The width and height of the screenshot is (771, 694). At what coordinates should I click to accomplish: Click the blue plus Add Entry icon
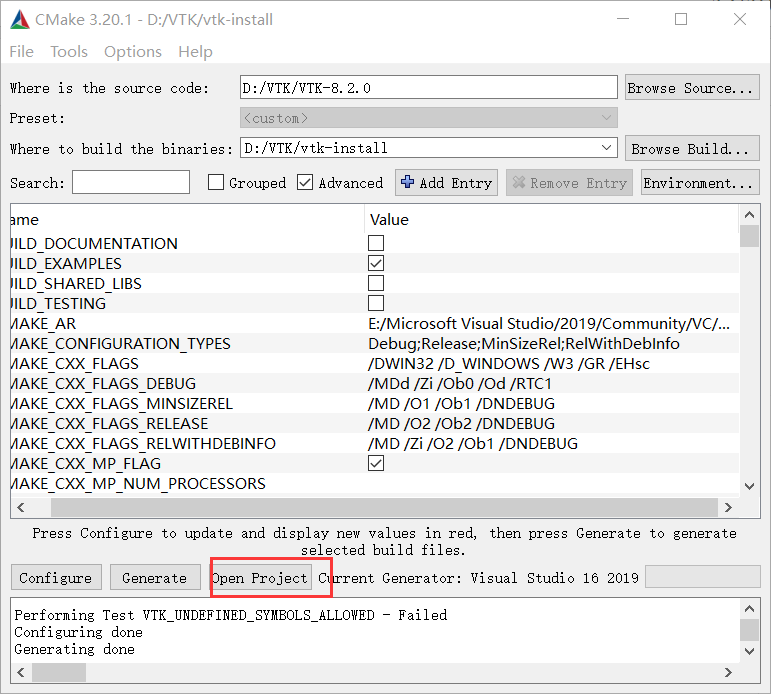click(407, 182)
